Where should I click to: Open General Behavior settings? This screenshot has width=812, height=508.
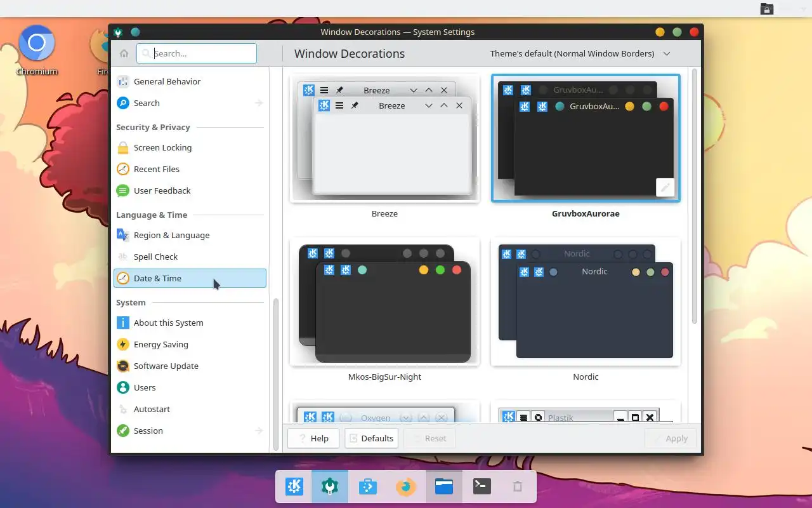pyautogui.click(x=190, y=81)
